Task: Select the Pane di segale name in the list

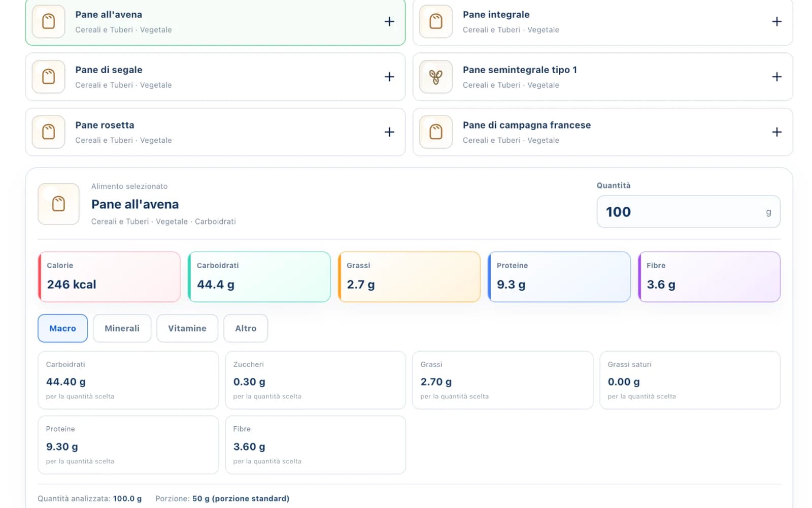Action: pos(109,70)
